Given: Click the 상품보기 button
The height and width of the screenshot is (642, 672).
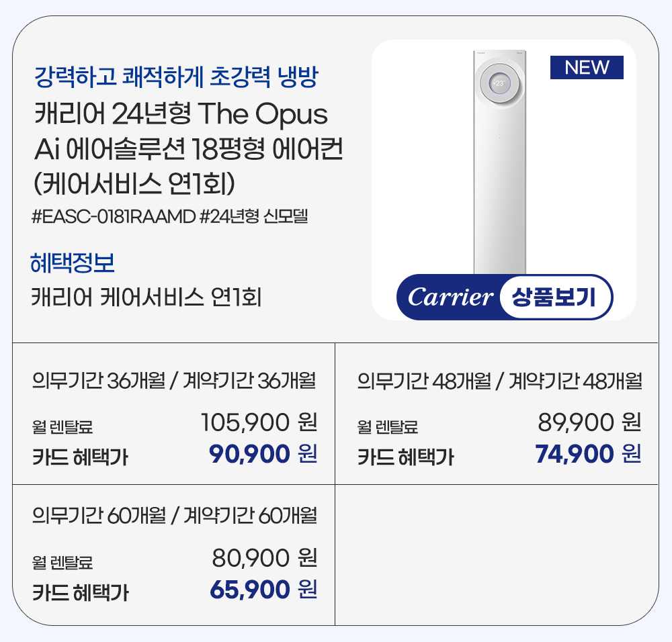Looking at the screenshot, I should coord(555,297).
